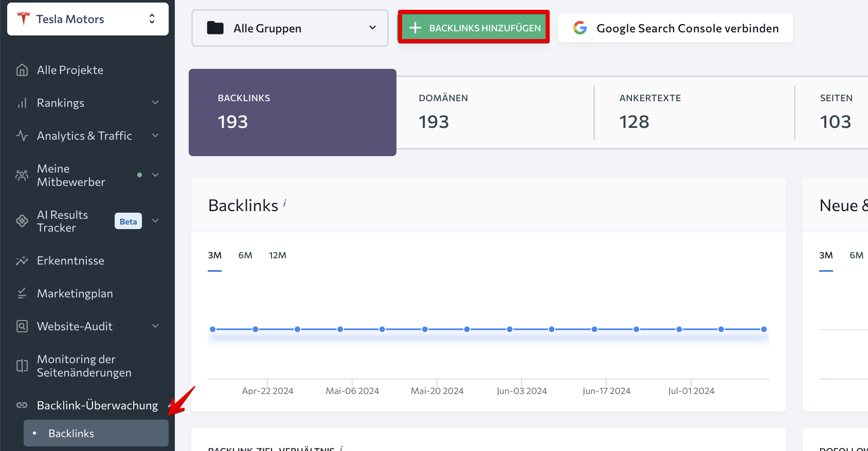Click Monitoring der Seitenänderungen icon
This screenshot has width=868, height=451.
(x=22, y=366)
